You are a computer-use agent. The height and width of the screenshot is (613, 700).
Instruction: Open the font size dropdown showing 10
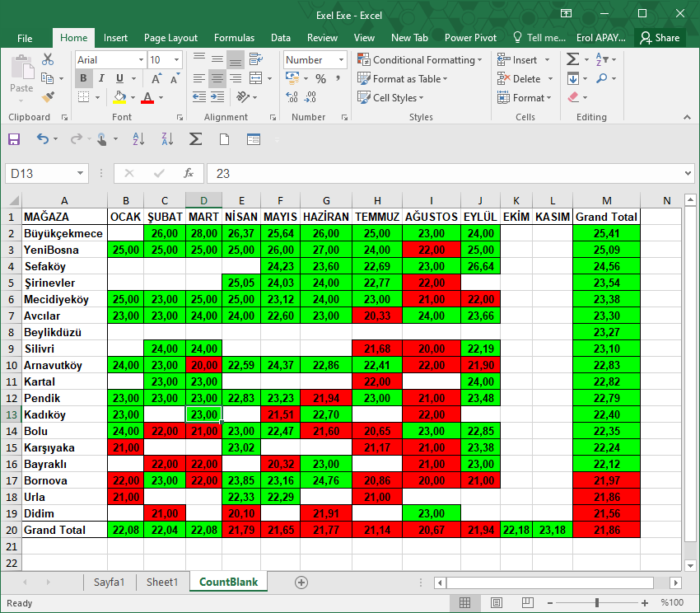[x=177, y=59]
